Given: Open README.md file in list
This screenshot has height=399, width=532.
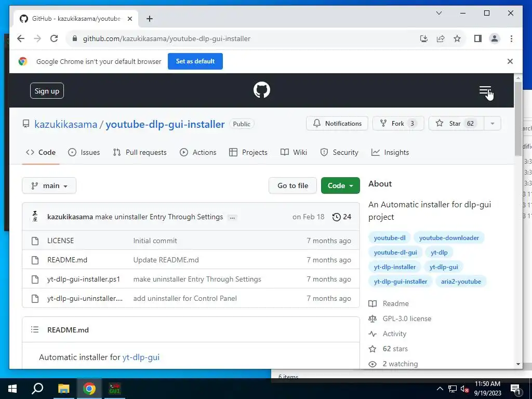Looking at the screenshot, I should [67, 260].
